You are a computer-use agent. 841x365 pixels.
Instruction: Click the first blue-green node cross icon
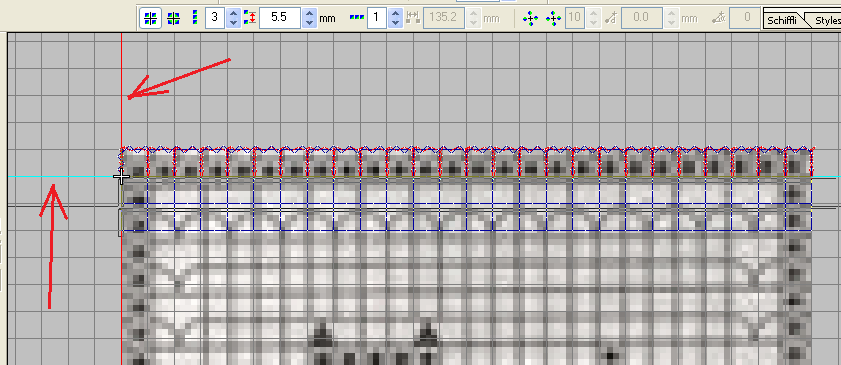[x=530, y=18]
